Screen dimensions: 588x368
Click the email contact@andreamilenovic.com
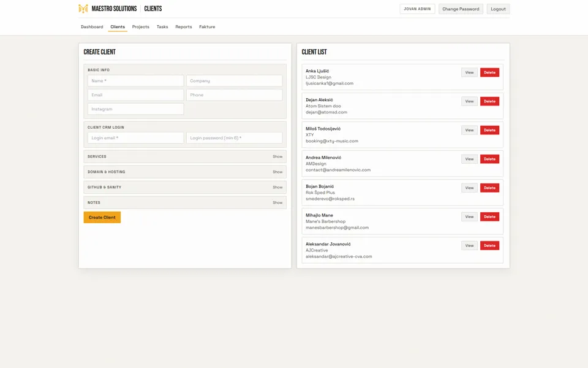pyautogui.click(x=338, y=170)
